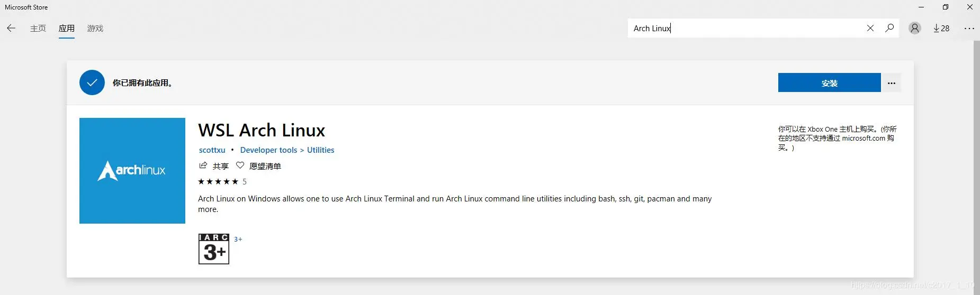Image resolution: width=980 pixels, height=295 pixels.
Task: Select the WSL Arch Linux title
Action: point(262,130)
